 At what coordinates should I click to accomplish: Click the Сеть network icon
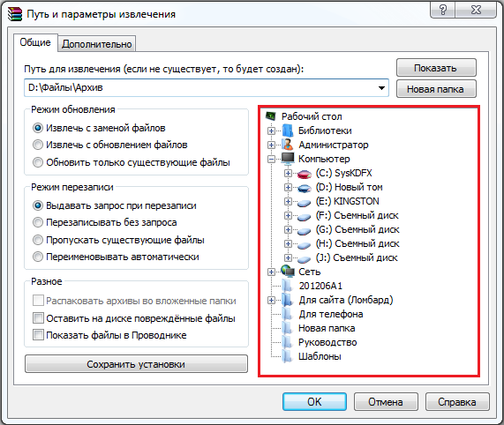coord(288,272)
